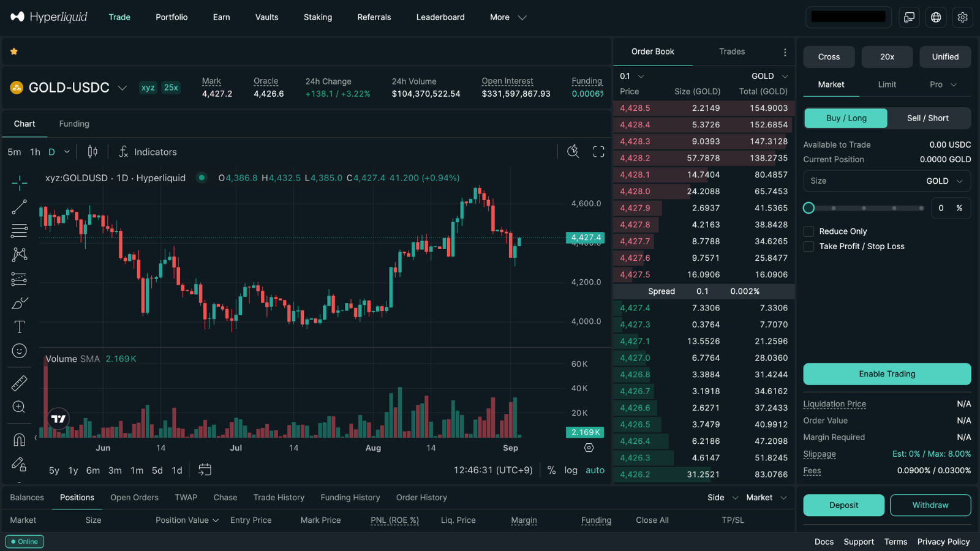Image resolution: width=980 pixels, height=551 pixels.
Task: Select the zoom in tool
Action: click(20, 407)
